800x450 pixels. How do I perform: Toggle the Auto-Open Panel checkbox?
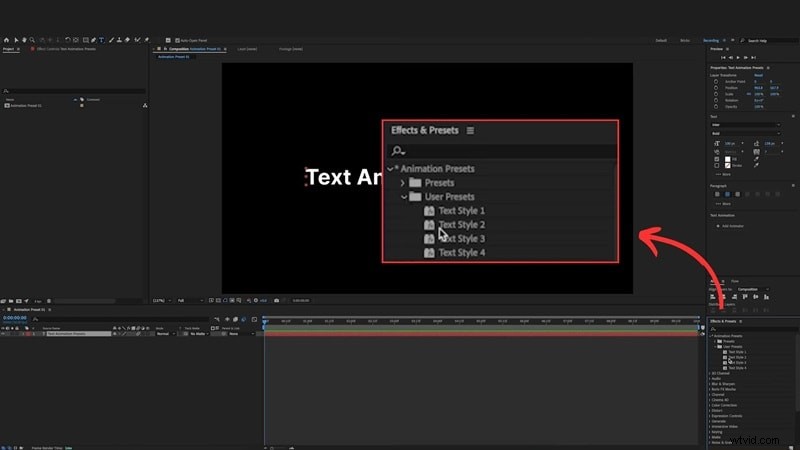(177, 40)
